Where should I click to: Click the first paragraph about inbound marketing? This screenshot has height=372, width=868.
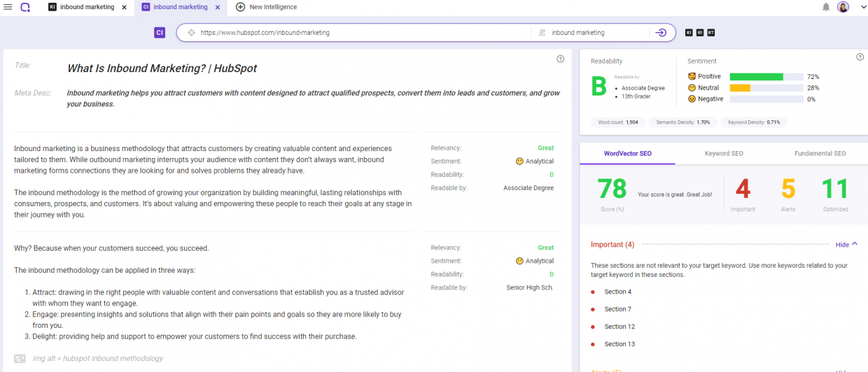tap(203, 159)
